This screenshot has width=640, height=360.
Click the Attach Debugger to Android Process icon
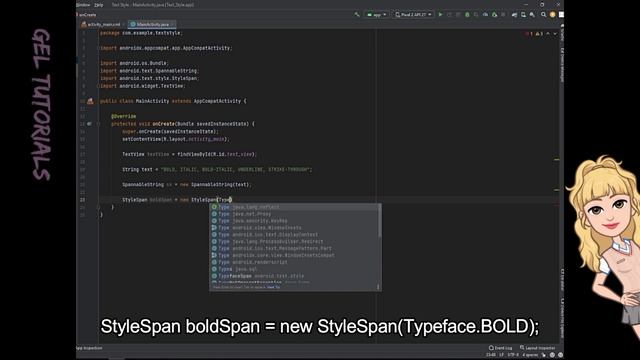(494, 15)
